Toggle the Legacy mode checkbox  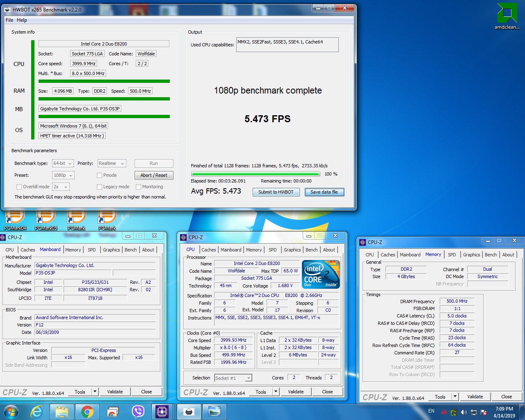(99, 187)
